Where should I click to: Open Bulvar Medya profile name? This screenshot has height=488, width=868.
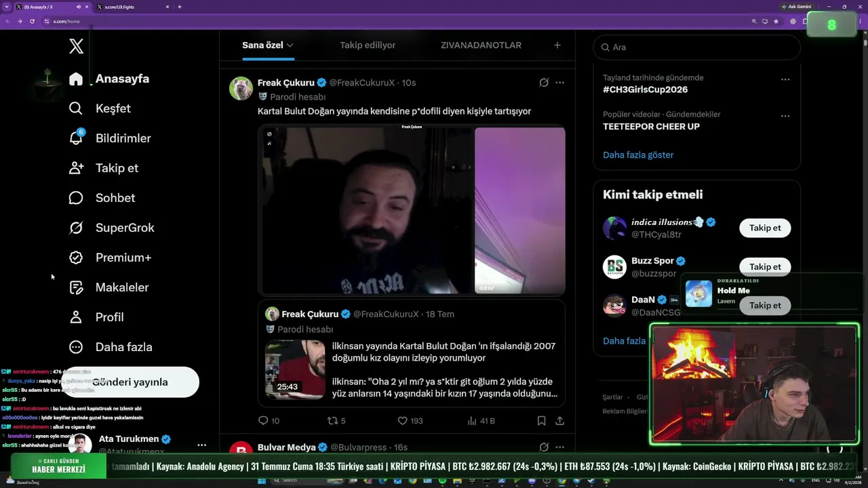[287, 447]
